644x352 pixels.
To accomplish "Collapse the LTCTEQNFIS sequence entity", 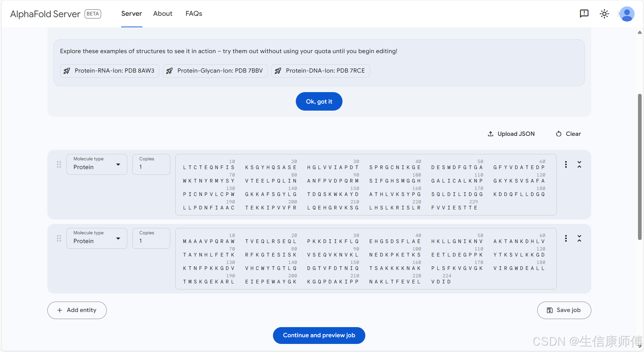I will coord(580,164).
